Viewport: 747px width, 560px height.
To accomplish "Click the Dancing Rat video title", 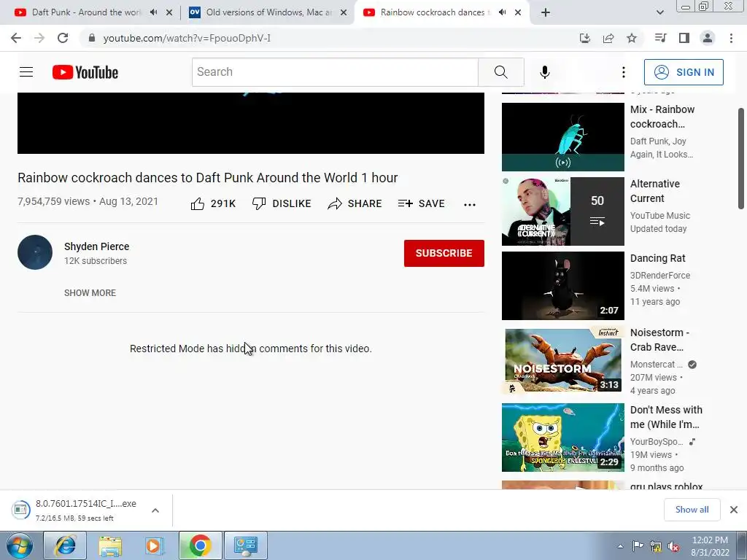I will coord(657,258).
